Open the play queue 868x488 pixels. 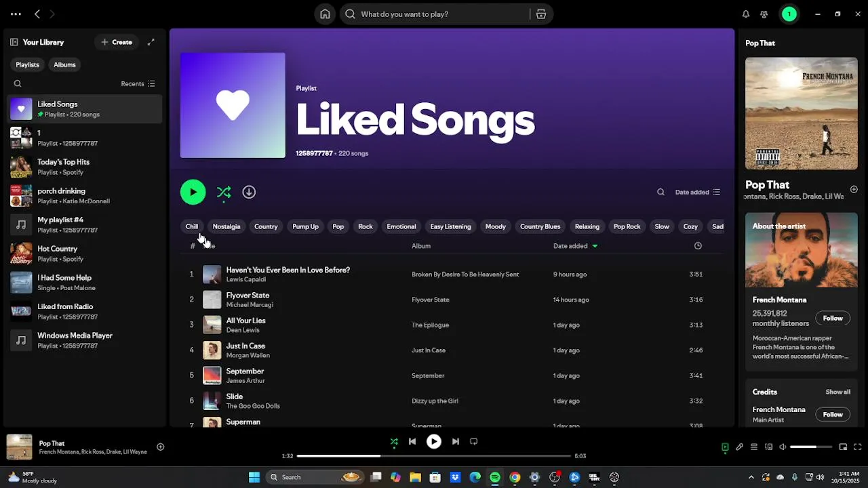tap(754, 447)
